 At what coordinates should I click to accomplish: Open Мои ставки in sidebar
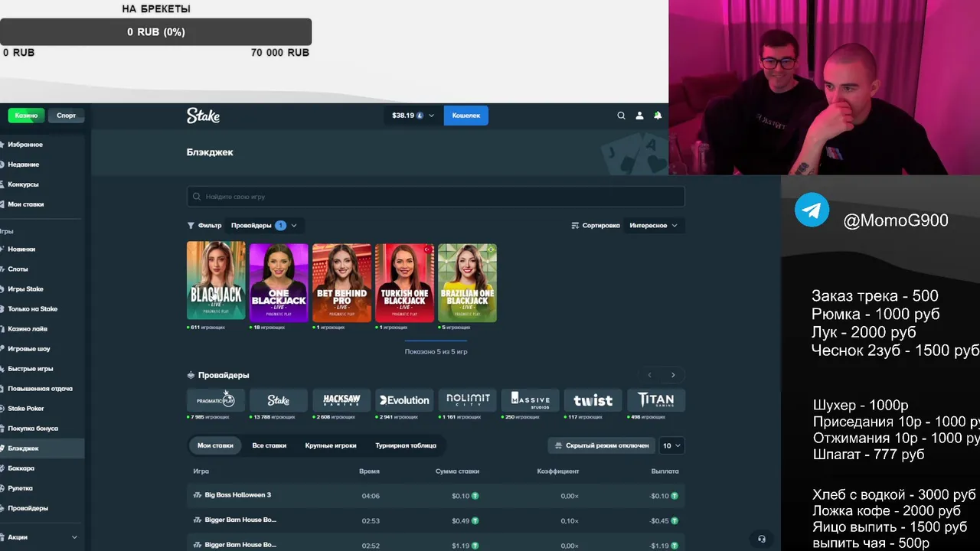(x=42, y=204)
